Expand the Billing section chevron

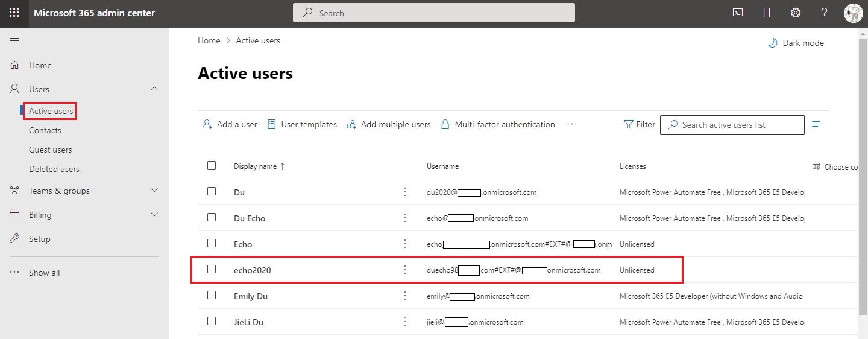[x=154, y=215]
